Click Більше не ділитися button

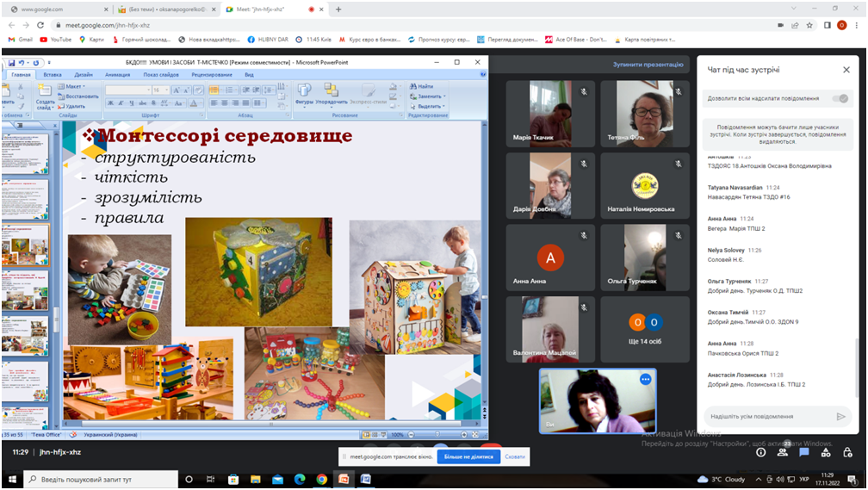click(468, 456)
